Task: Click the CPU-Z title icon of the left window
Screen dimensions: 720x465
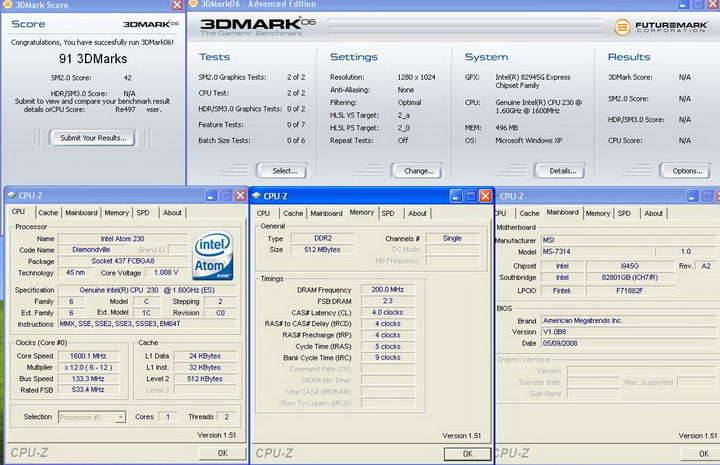Action: click(12, 195)
